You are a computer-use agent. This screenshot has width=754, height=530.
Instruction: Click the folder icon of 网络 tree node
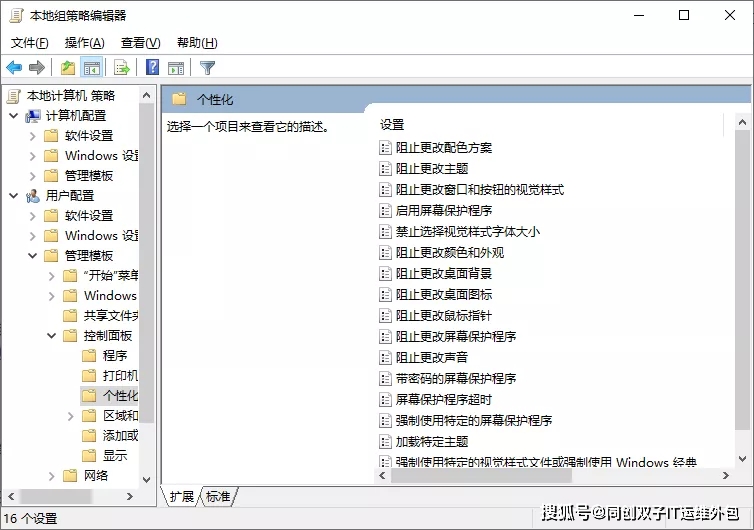coord(70,476)
